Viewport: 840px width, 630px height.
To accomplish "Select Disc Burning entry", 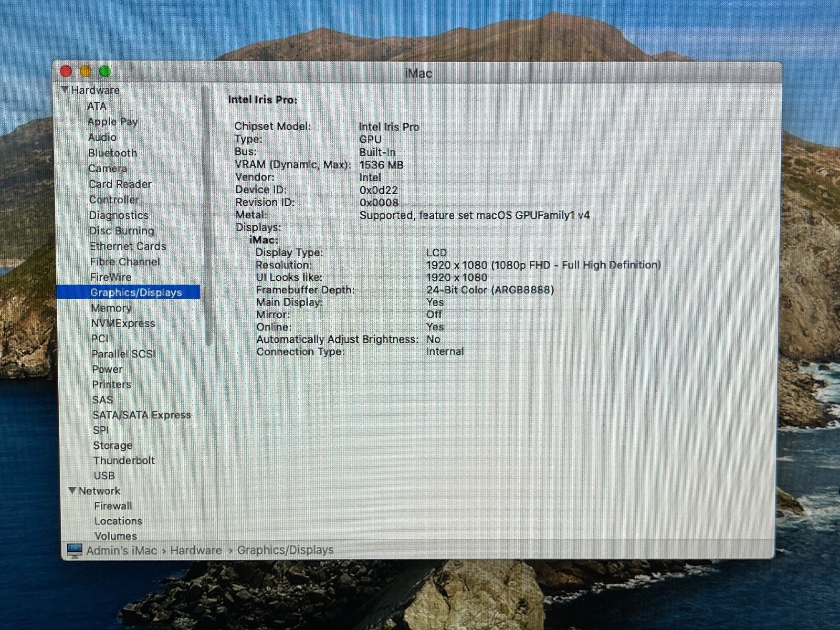I will pyautogui.click(x=121, y=230).
